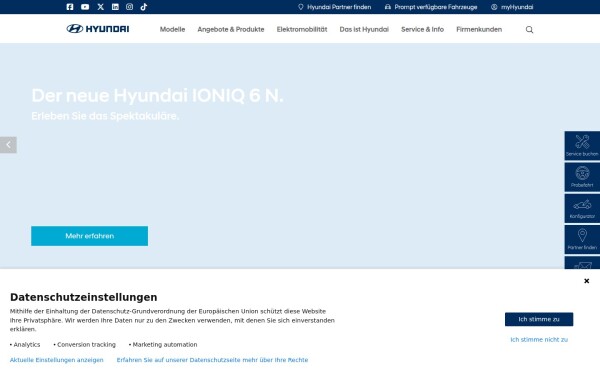Click the Analytics bullet text

(x=26, y=344)
